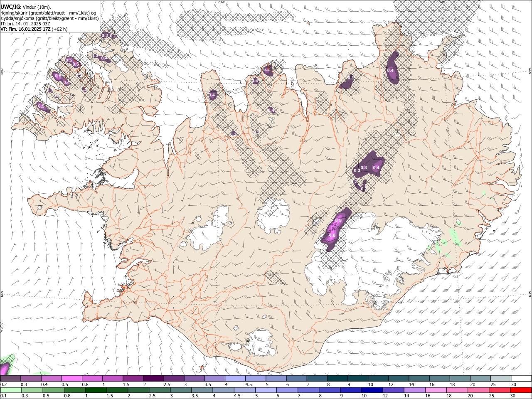Select the white upper legend swatch after 30
532x399 pixels.
coord(521,379)
